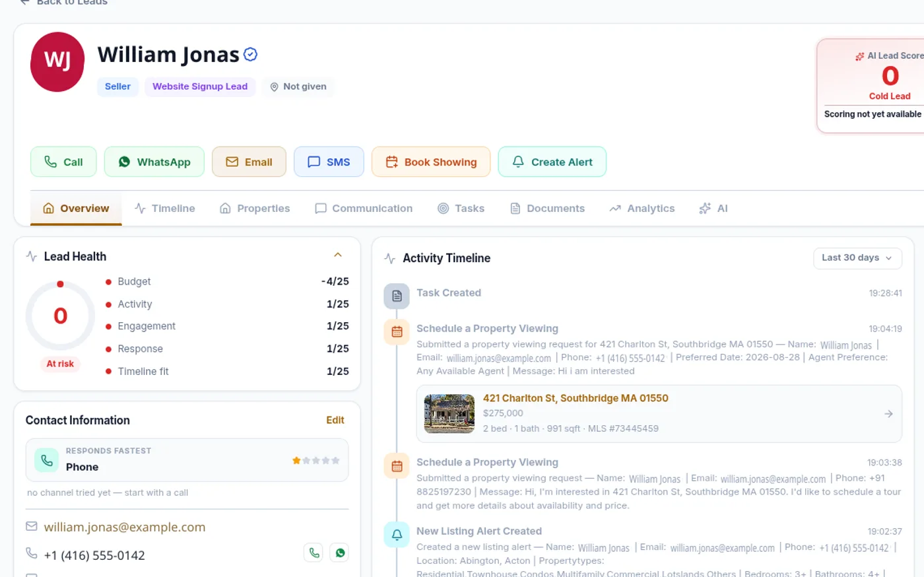Open the 421 Charlton St property title
Screen dimensions: 924x577
pyautogui.click(x=576, y=398)
